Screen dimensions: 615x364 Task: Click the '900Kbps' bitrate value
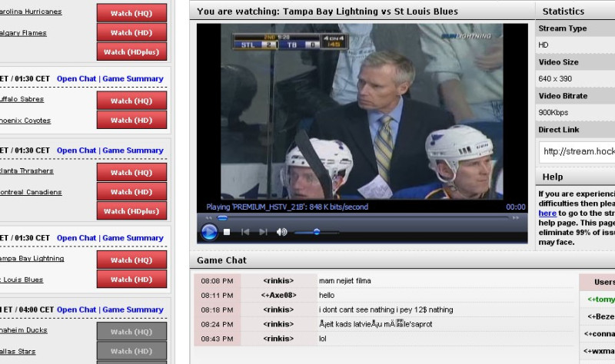pyautogui.click(x=553, y=112)
